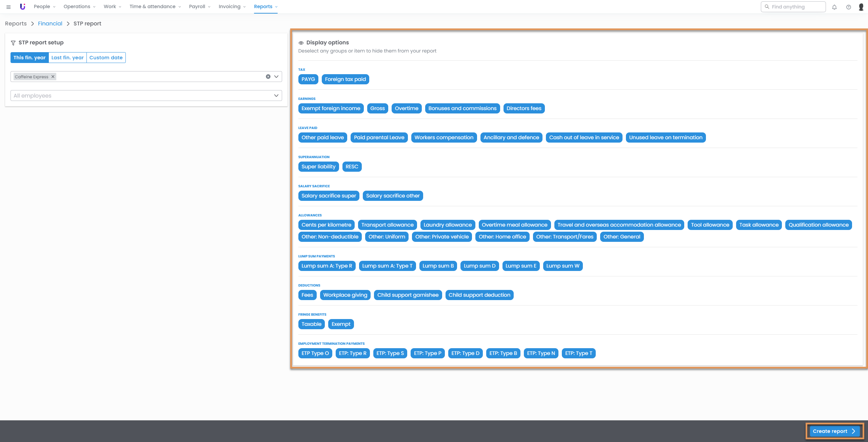The image size is (868, 442).
Task: Toggle the Super liability item off
Action: [x=318, y=167]
